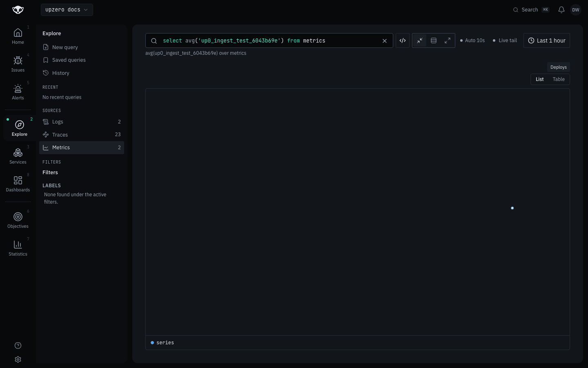Viewport: 588px width, 368px height.
Task: Select the rows layout view icon
Action: point(434,40)
